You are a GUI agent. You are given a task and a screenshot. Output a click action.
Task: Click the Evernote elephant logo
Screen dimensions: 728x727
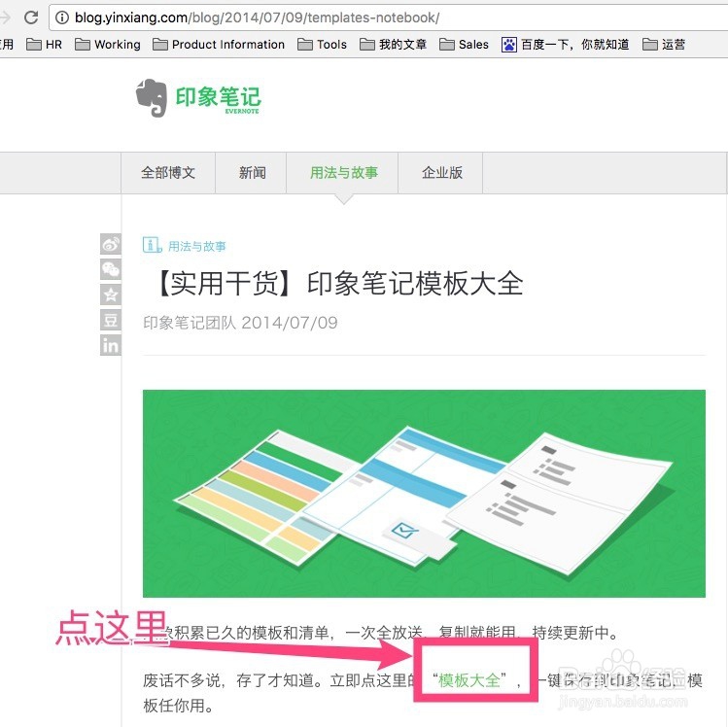click(x=152, y=97)
